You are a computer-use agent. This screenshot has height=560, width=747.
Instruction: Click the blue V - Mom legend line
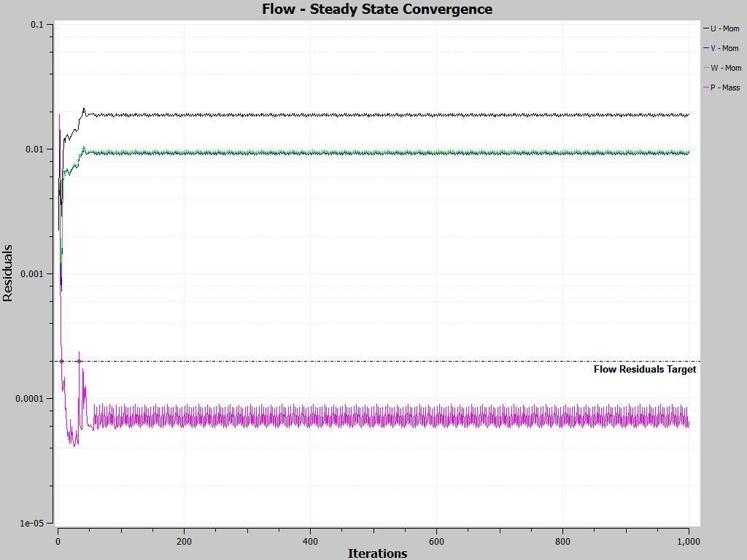[x=706, y=48]
